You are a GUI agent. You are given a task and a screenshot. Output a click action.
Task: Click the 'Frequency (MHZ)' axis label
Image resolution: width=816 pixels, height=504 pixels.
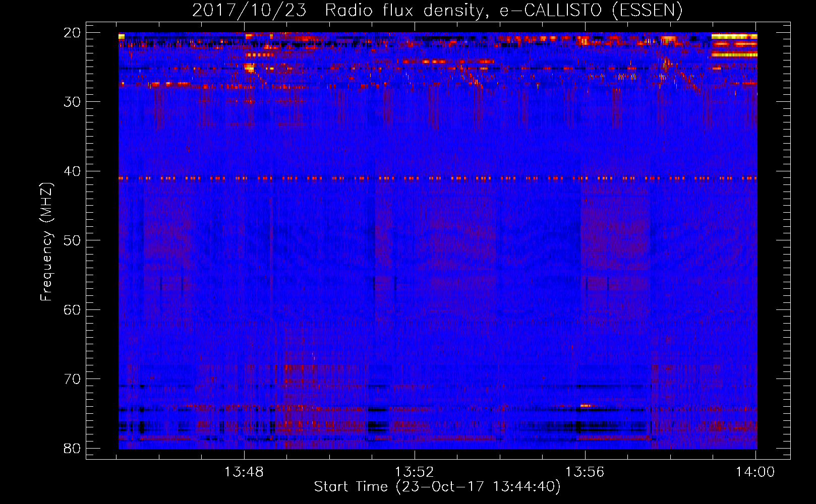46,242
